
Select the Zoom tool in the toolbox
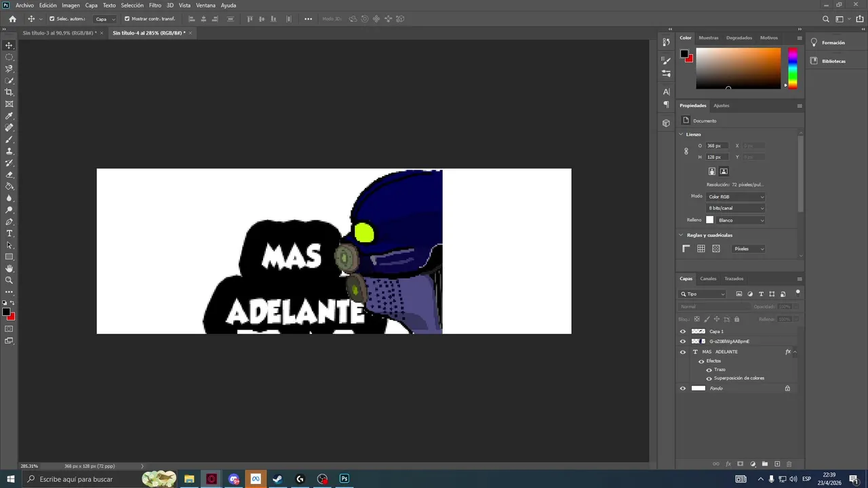coord(9,280)
